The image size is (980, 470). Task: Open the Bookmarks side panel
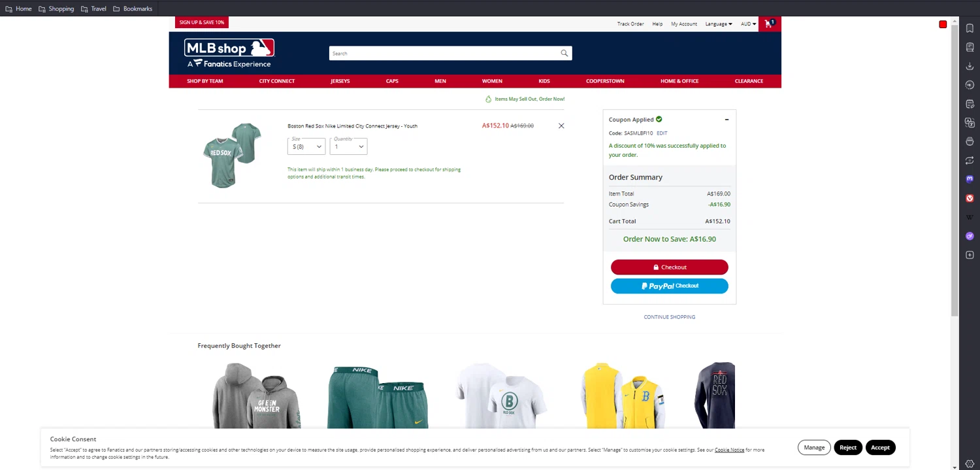(x=970, y=28)
